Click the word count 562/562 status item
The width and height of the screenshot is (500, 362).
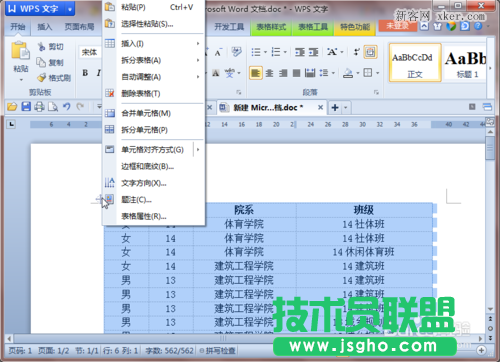click(169, 350)
